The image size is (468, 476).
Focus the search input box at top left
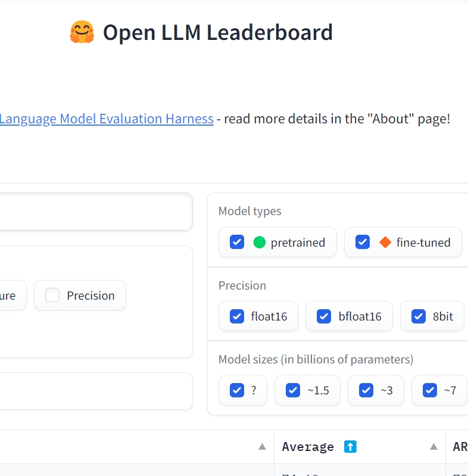click(x=96, y=211)
